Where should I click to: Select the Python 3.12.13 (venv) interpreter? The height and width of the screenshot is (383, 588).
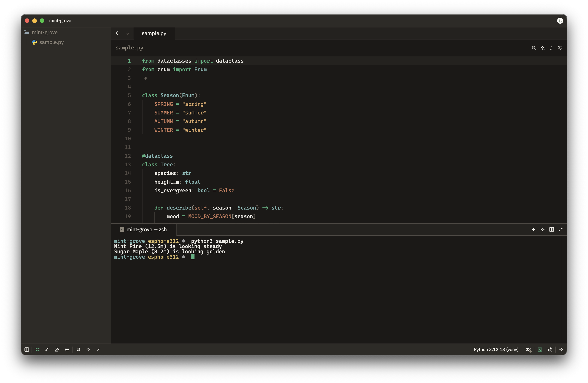pyautogui.click(x=496, y=349)
